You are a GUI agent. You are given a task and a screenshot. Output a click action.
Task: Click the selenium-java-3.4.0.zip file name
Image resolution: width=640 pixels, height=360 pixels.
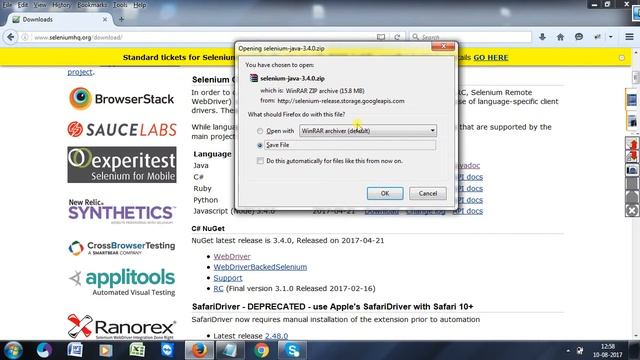[x=292, y=78]
